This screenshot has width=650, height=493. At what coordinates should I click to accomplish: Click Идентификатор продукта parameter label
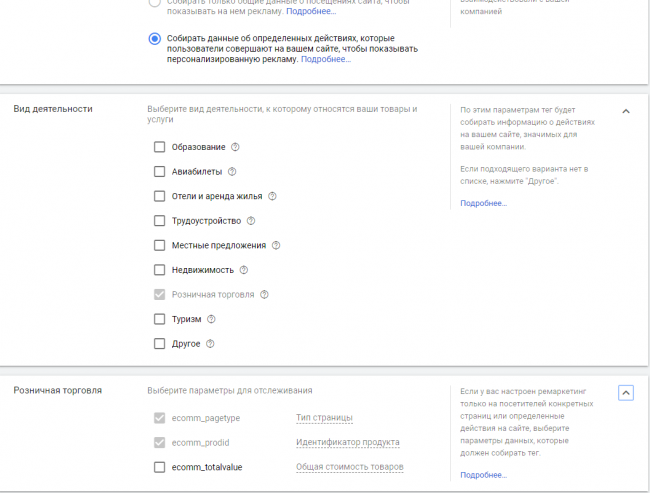347,442
